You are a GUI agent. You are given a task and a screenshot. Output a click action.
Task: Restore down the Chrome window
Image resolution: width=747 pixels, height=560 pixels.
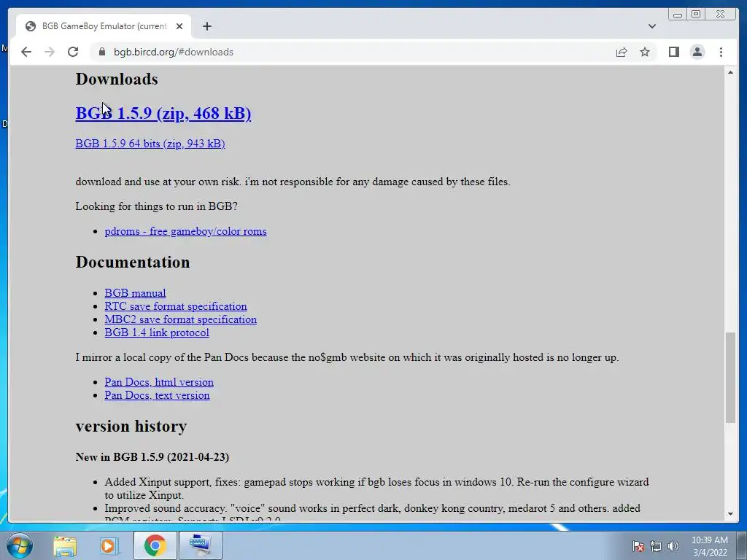tap(695, 15)
